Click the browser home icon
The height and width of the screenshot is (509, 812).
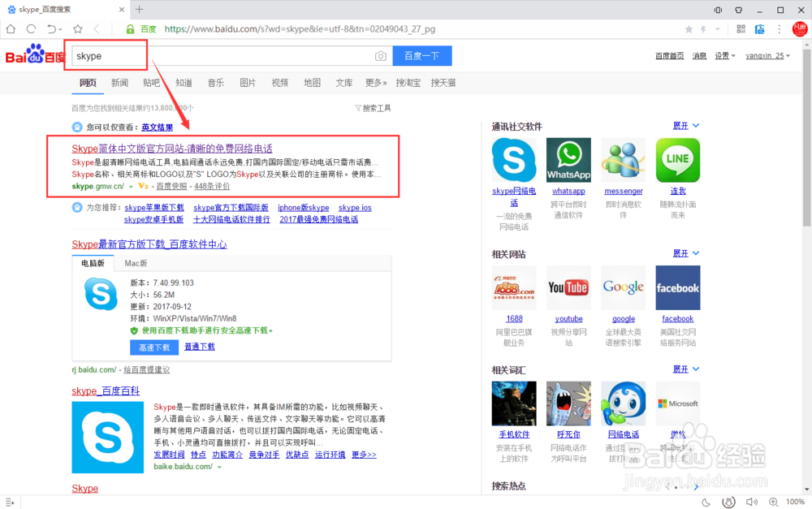point(11,29)
